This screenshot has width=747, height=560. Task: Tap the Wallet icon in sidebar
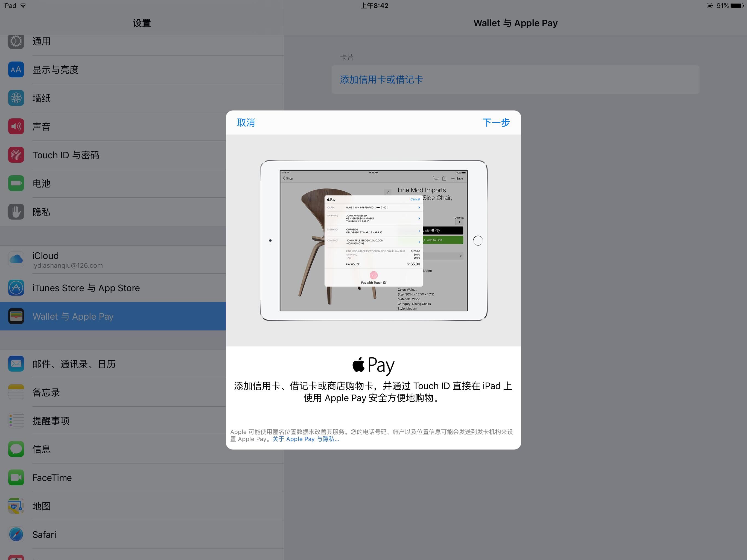(16, 316)
